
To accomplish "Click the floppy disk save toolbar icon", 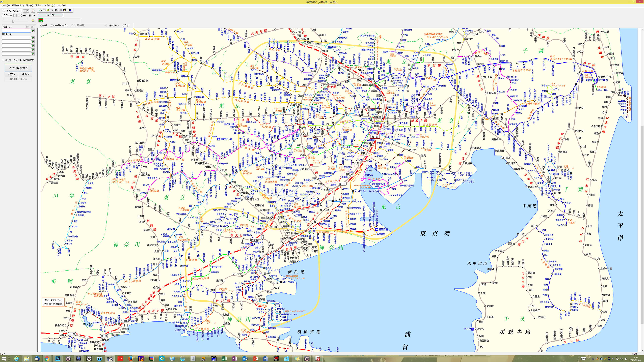I will click(x=70, y=10).
